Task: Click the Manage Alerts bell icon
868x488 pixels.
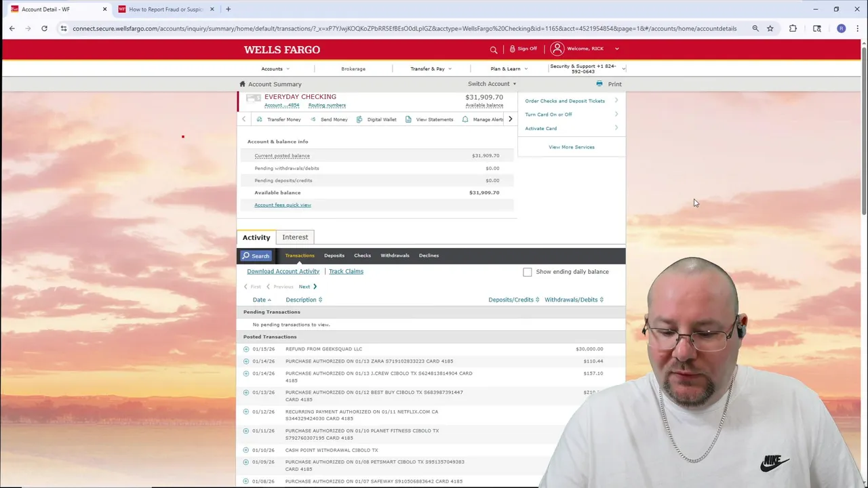Action: (x=465, y=119)
